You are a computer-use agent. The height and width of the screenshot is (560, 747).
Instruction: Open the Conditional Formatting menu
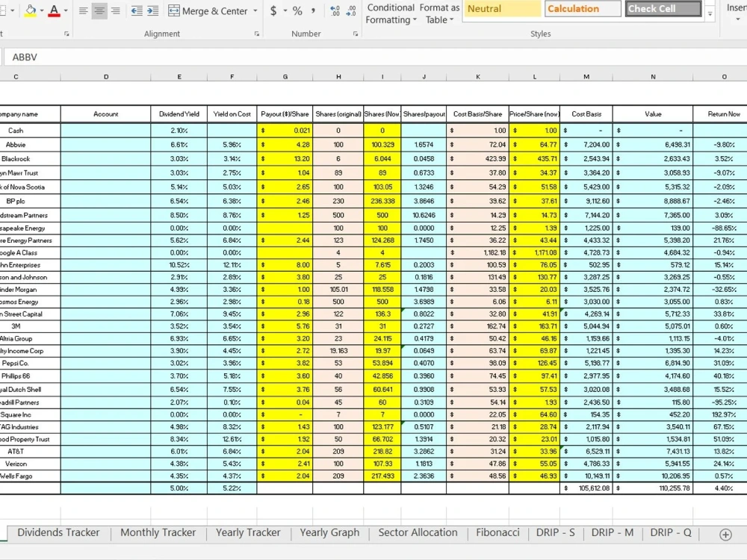point(391,13)
